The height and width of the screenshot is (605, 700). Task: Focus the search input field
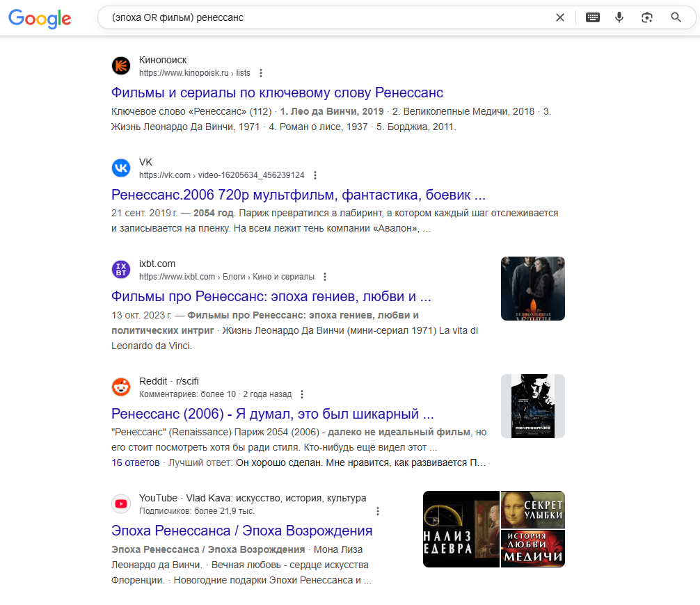(x=328, y=17)
